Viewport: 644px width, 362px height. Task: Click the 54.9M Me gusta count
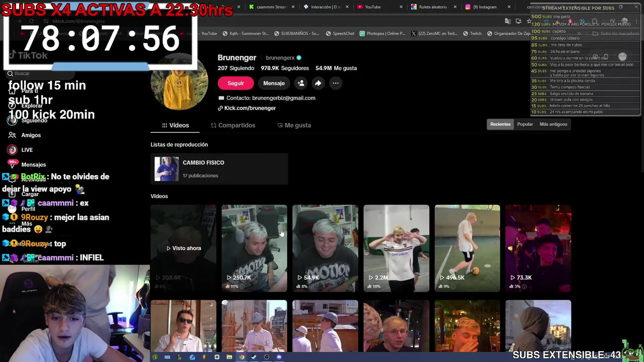[336, 68]
